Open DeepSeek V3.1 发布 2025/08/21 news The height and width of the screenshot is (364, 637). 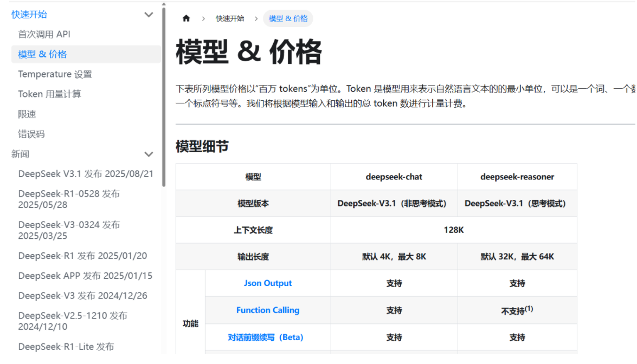pyautogui.click(x=86, y=174)
